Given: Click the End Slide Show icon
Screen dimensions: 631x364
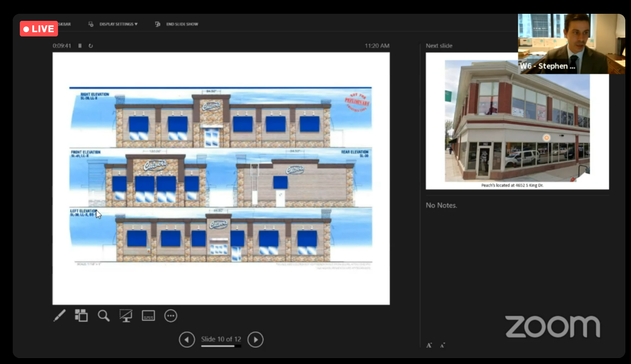Looking at the screenshot, I should coord(158,24).
